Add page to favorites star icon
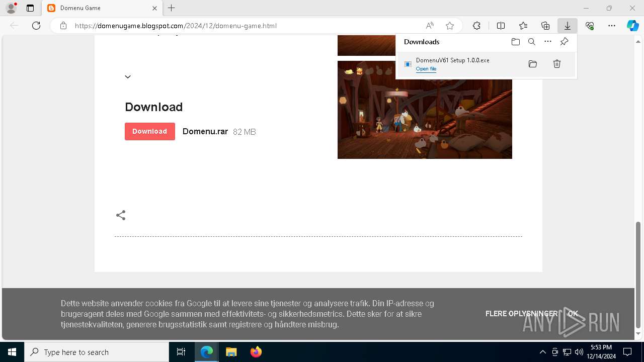The width and height of the screenshot is (644, 362). [450, 26]
